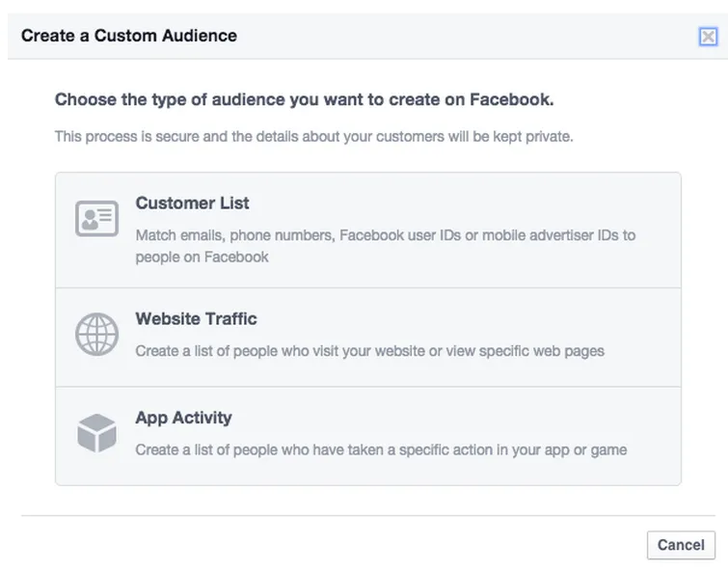Pick the App Activity title
This screenshot has height=572, width=728.
(x=183, y=419)
